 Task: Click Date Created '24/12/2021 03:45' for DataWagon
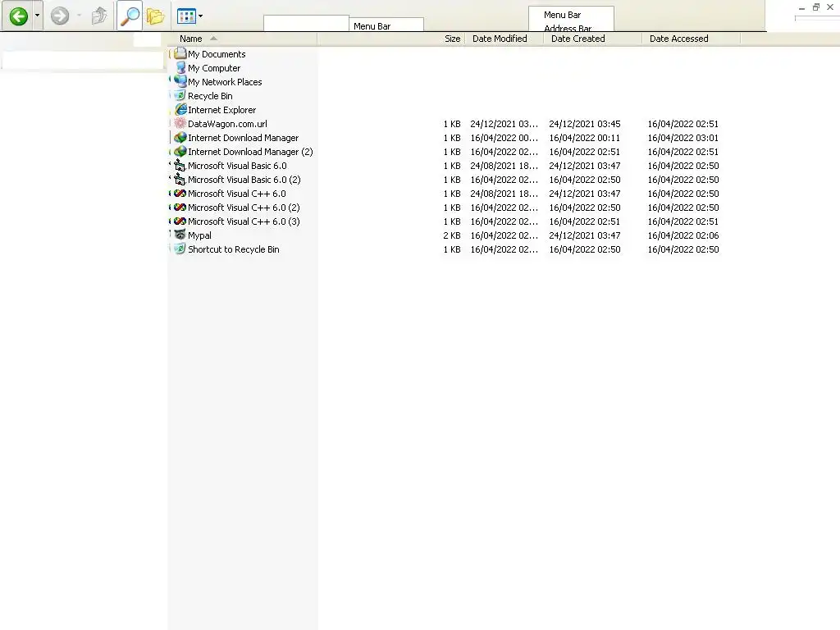point(584,124)
